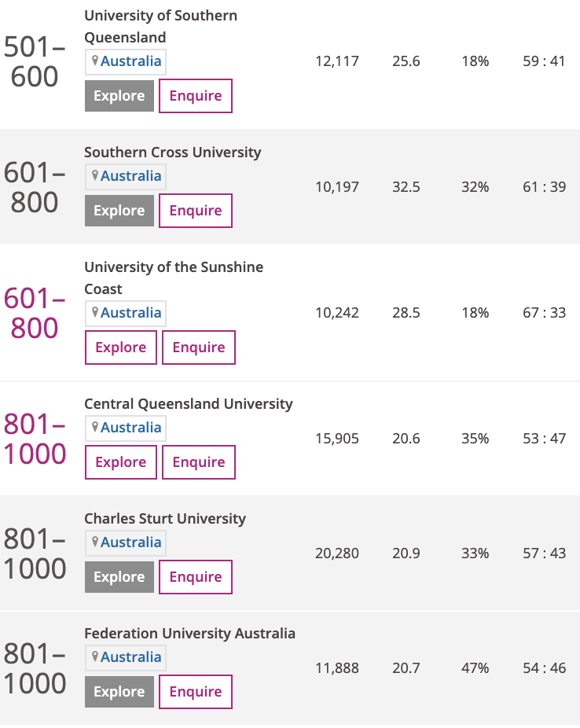Explore Central Queensland University

[x=120, y=462]
